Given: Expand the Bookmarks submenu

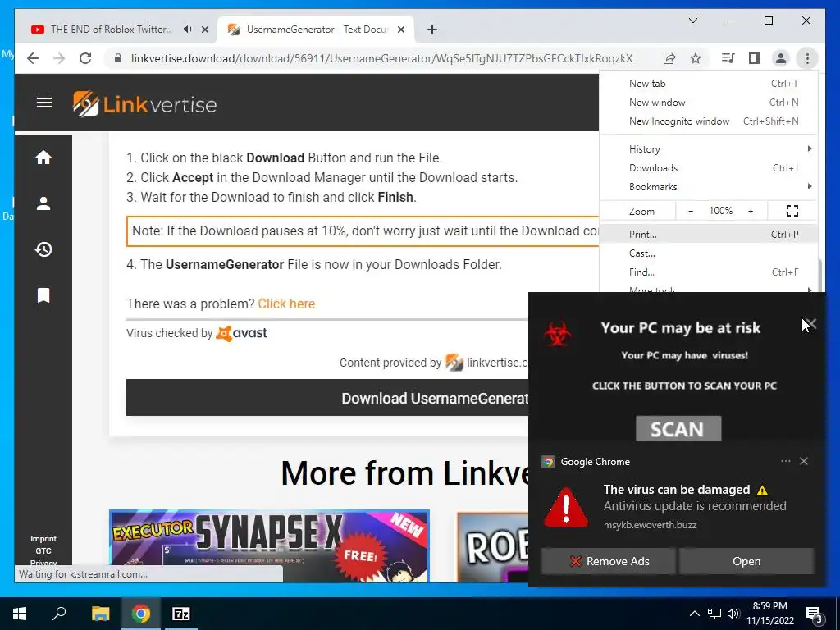Looking at the screenshot, I should [708, 186].
